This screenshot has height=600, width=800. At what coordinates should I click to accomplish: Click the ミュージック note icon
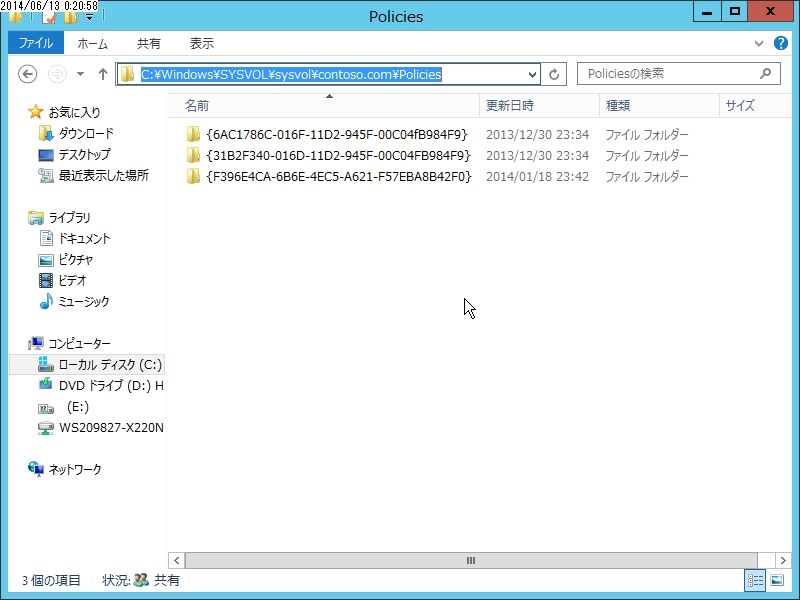(45, 302)
